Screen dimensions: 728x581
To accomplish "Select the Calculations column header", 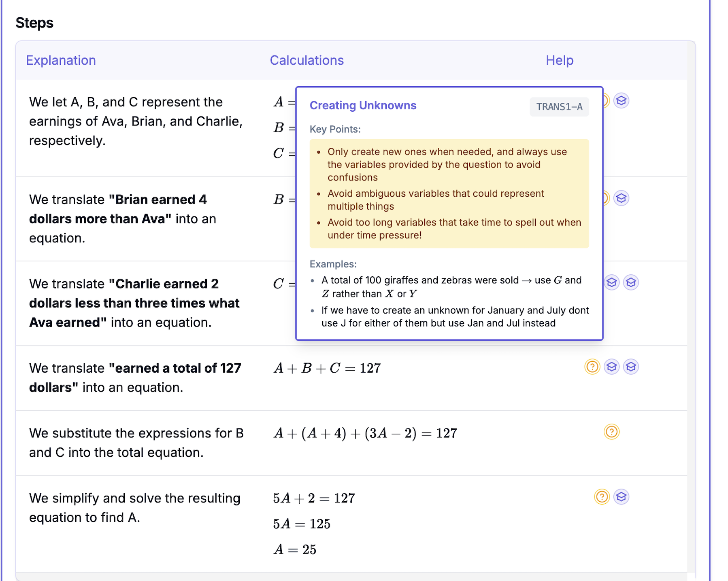I will point(307,60).
